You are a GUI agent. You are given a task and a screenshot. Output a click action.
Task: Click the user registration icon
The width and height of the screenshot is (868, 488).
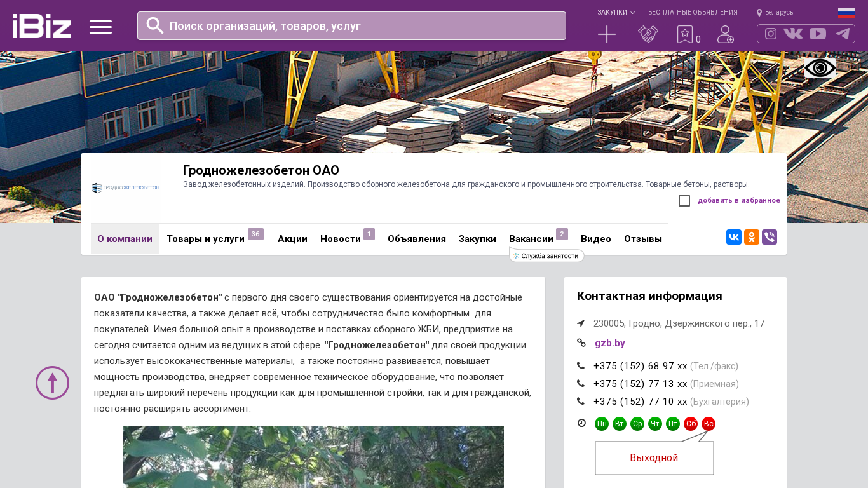pyautogui.click(x=726, y=34)
